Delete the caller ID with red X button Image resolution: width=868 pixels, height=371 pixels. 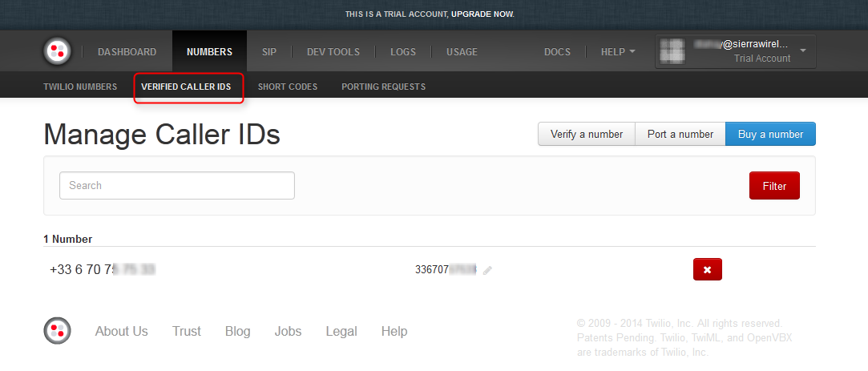[x=707, y=269]
